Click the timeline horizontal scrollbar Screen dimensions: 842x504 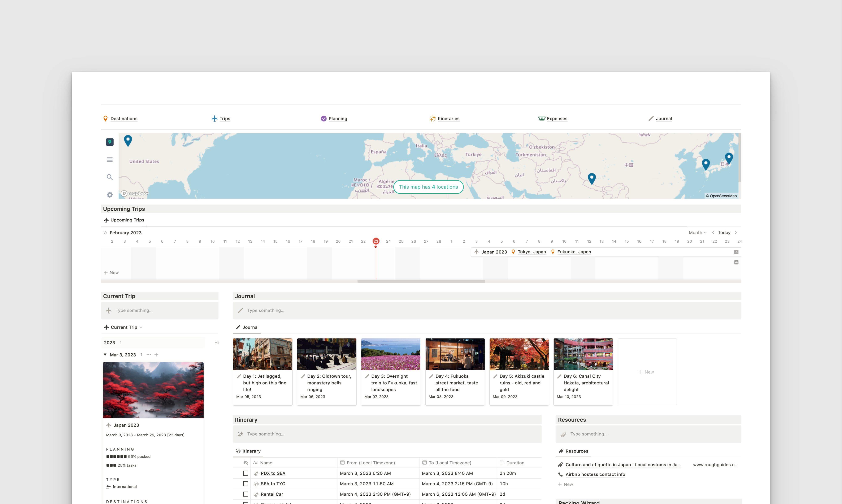click(x=421, y=282)
